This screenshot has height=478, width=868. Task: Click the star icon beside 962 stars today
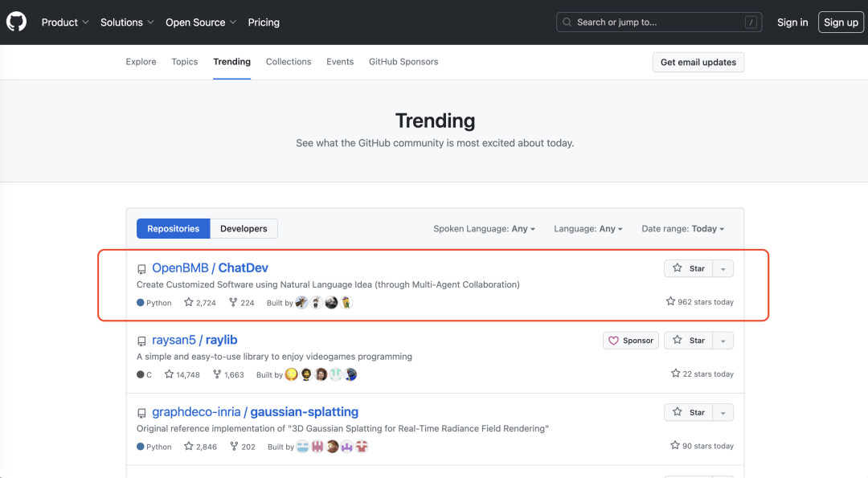click(x=669, y=300)
